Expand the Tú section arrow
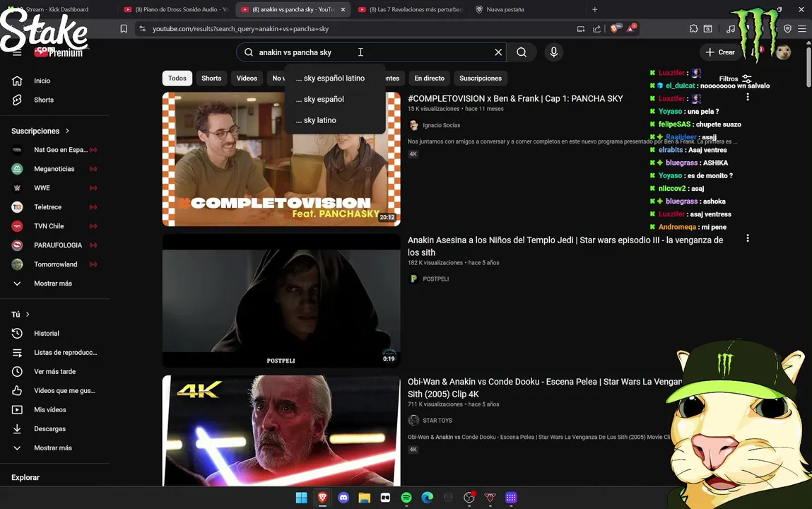This screenshot has width=812, height=509. pos(28,315)
